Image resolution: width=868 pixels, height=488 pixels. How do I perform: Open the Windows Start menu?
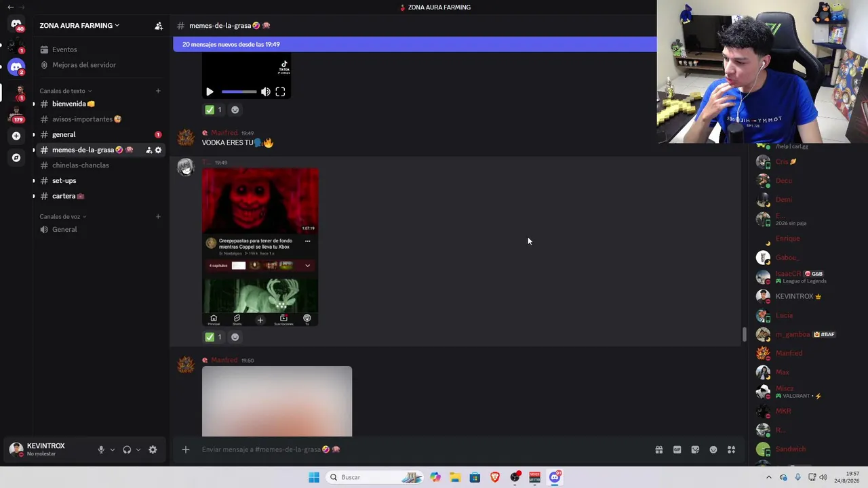[314, 477]
